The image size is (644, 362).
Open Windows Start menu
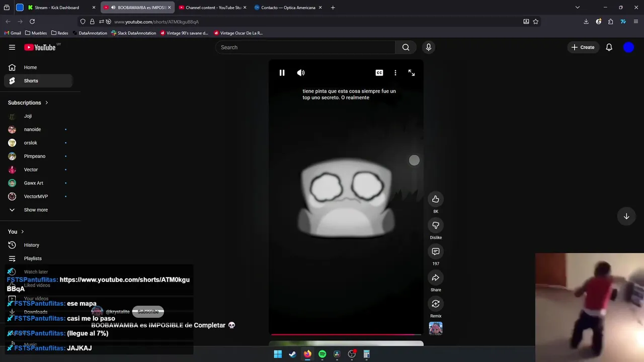pyautogui.click(x=278, y=354)
